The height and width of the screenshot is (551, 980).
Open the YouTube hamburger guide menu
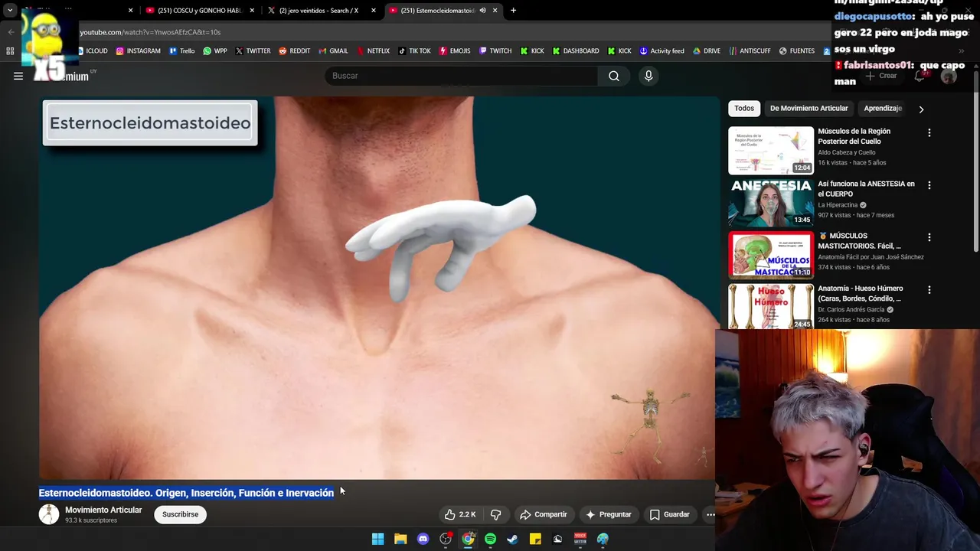(18, 76)
